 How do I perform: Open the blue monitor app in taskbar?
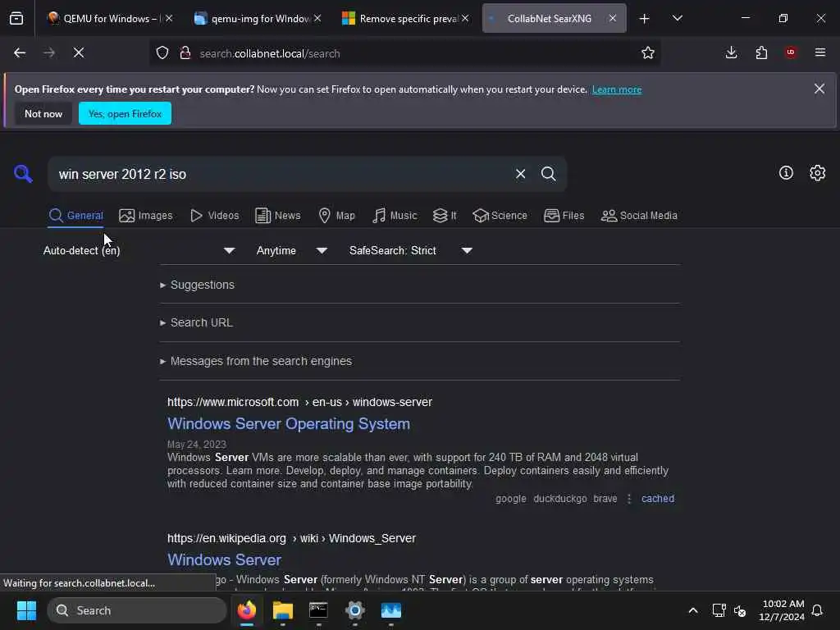(391, 610)
